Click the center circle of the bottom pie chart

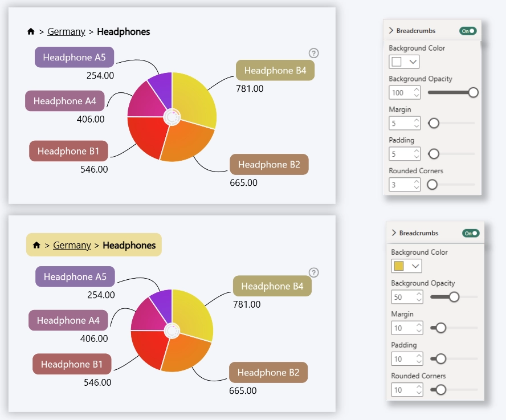point(172,331)
